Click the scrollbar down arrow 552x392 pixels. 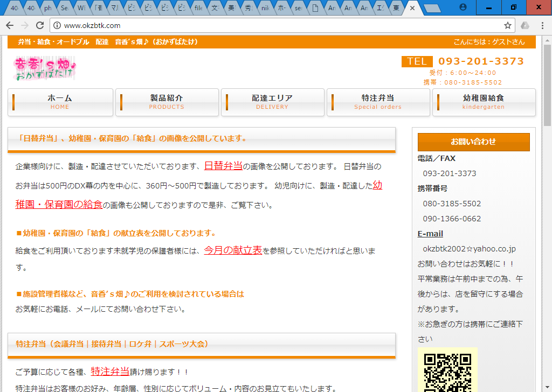coord(547,388)
